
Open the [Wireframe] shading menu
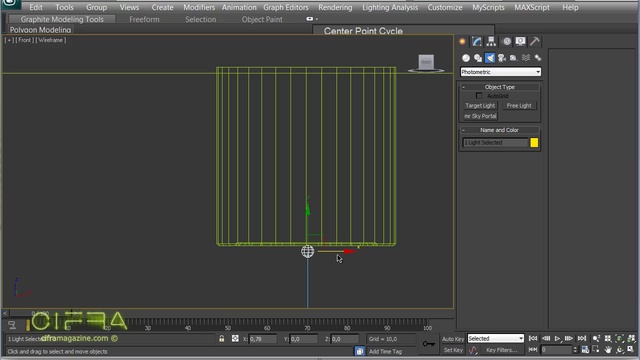tap(51, 40)
